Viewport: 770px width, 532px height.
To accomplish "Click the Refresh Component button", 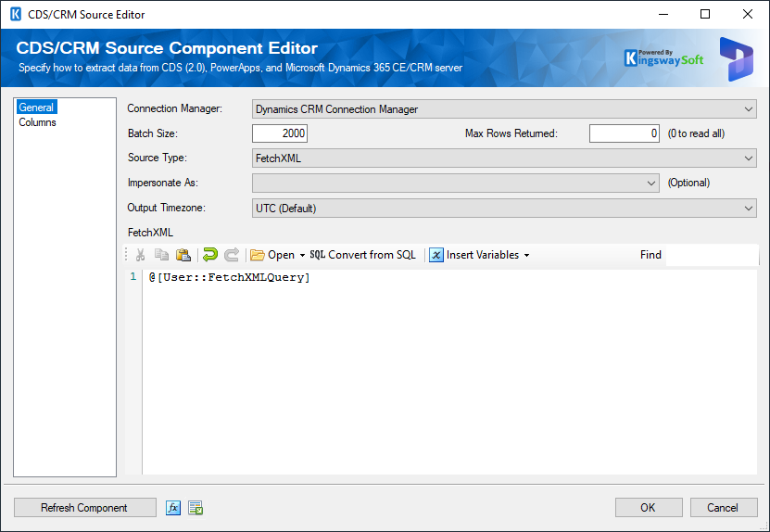I will pos(85,508).
